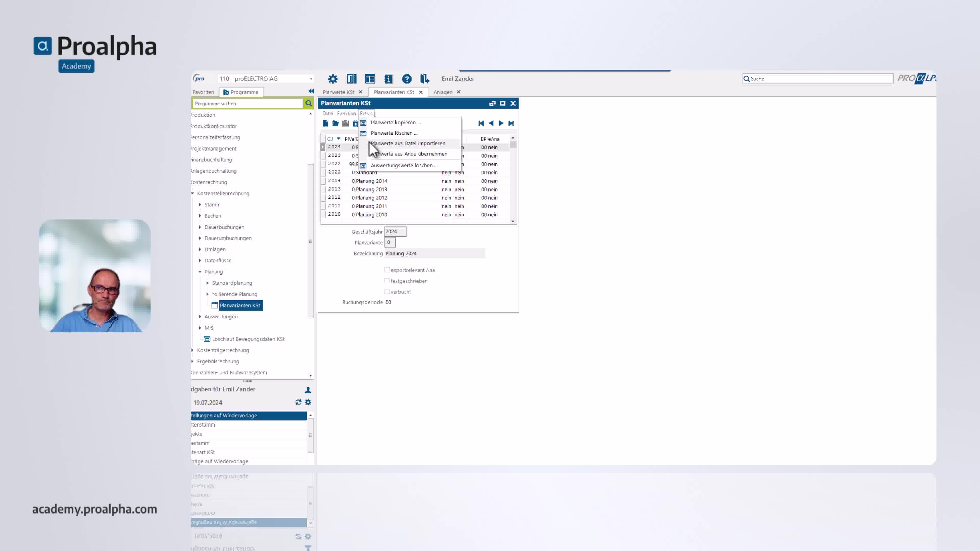Screen dimensions: 980x551
Task: Select Planwerte aus Datei importieren menu entry
Action: (408, 143)
